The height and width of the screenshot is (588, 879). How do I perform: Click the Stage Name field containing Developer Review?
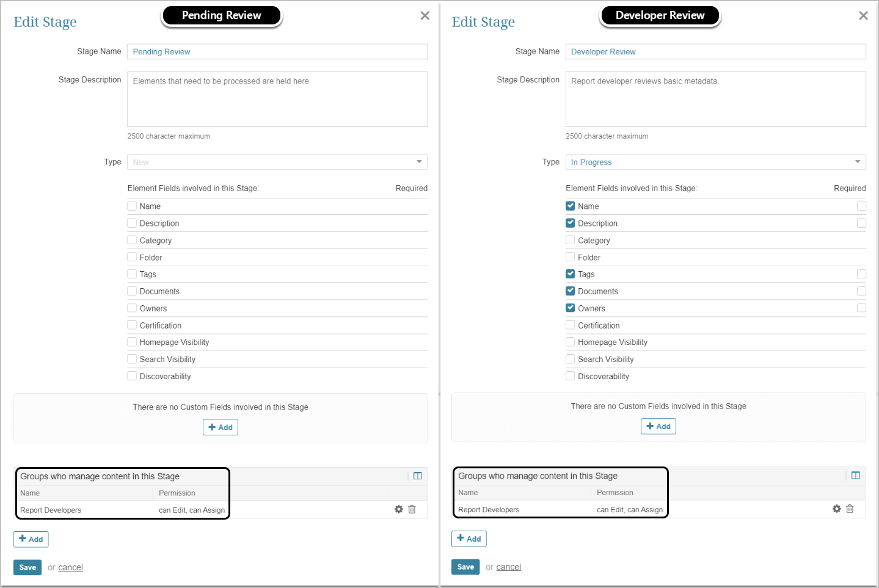tap(715, 52)
